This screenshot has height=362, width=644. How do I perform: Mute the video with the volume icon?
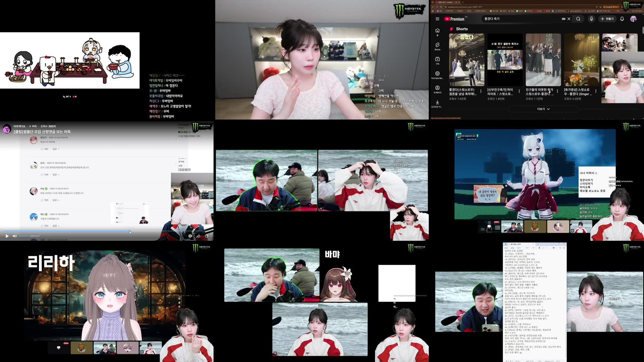(x=14, y=236)
